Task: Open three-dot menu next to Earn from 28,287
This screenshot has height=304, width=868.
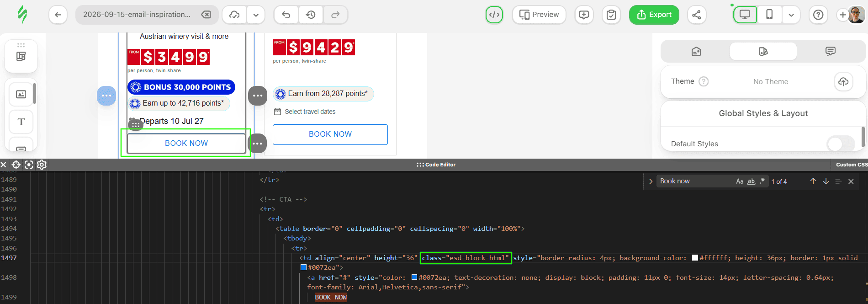Action: tap(258, 96)
